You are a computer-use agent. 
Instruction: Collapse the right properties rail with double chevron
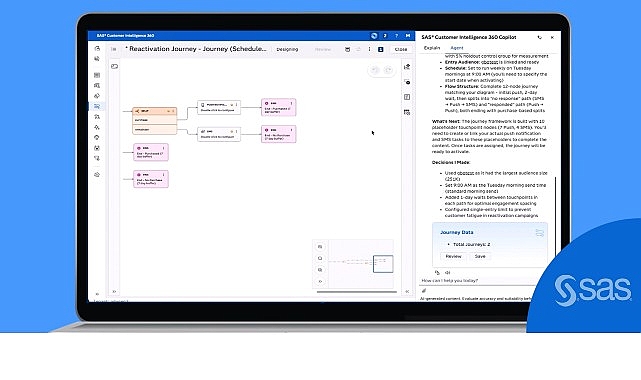[407, 291]
